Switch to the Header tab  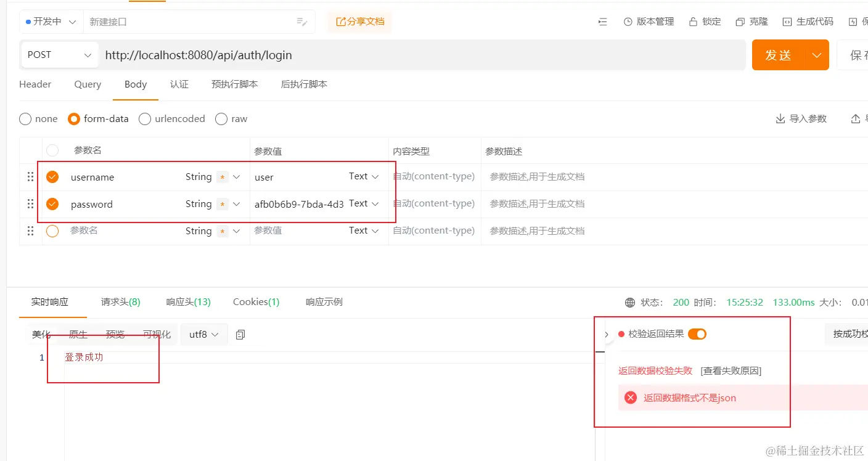[35, 84]
